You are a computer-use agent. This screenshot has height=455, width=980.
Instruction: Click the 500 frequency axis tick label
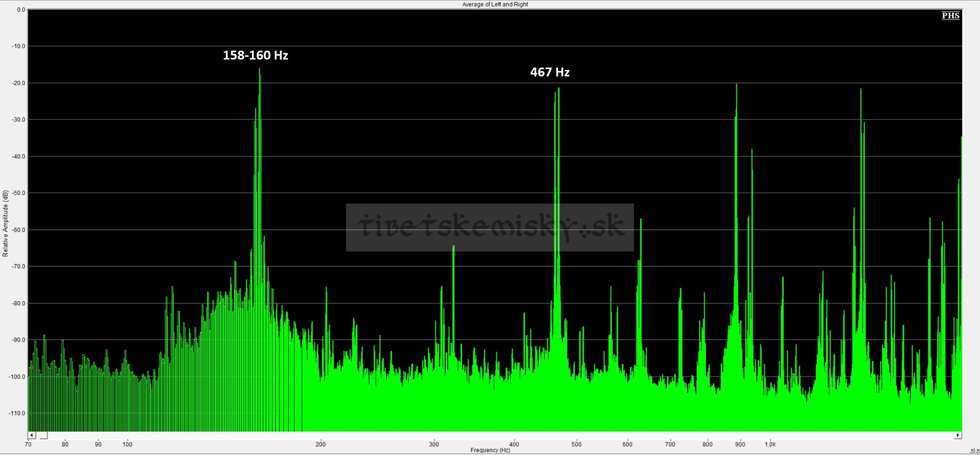576,444
